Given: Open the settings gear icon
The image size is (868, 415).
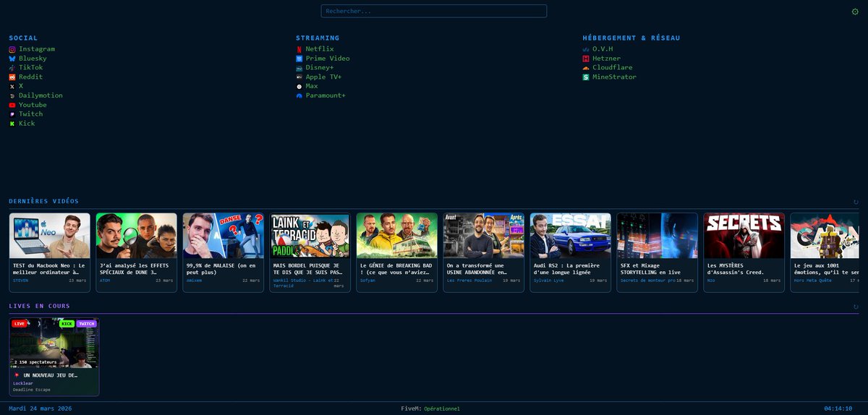Looking at the screenshot, I should (855, 12).
